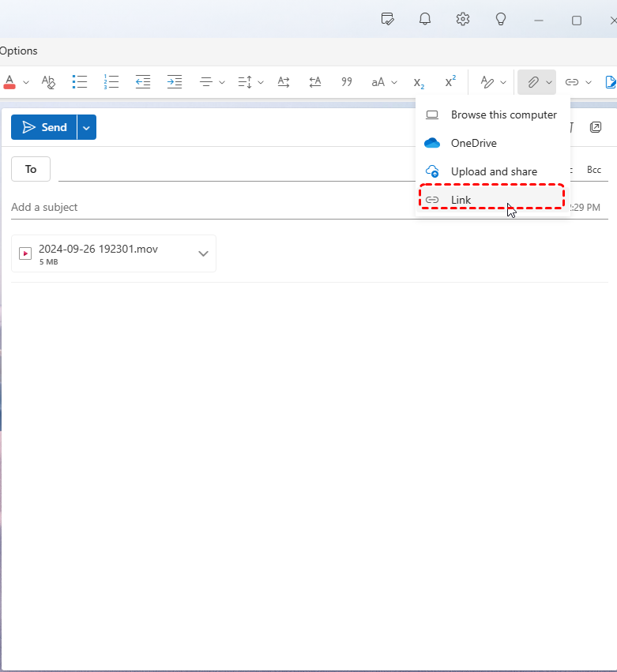Apply subscript formatting

[x=419, y=81]
